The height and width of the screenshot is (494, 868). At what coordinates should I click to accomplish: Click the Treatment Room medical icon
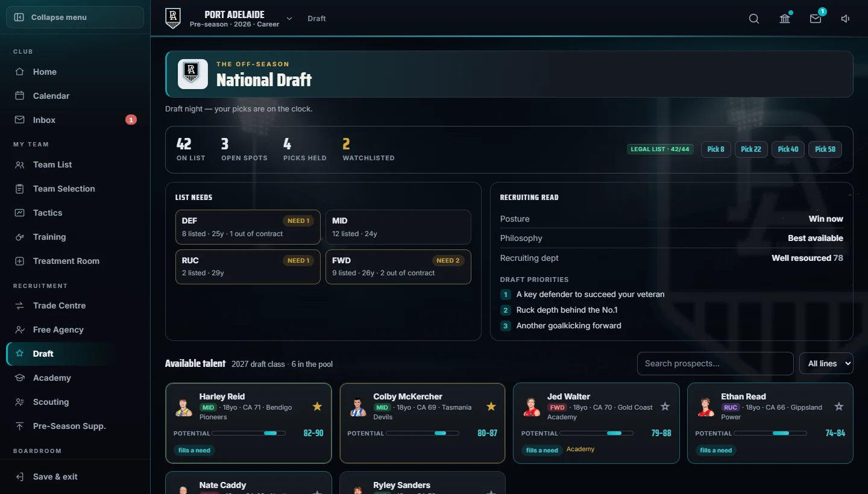(x=20, y=261)
